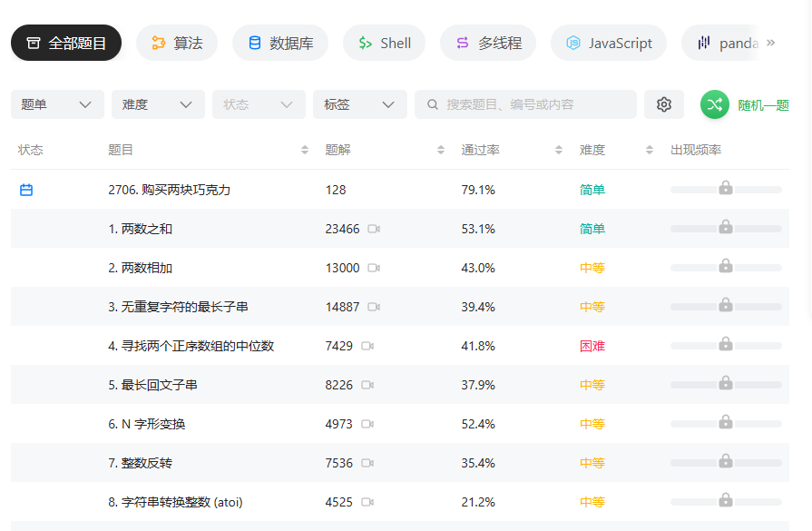Click the settings gear icon beside search

pyautogui.click(x=664, y=104)
